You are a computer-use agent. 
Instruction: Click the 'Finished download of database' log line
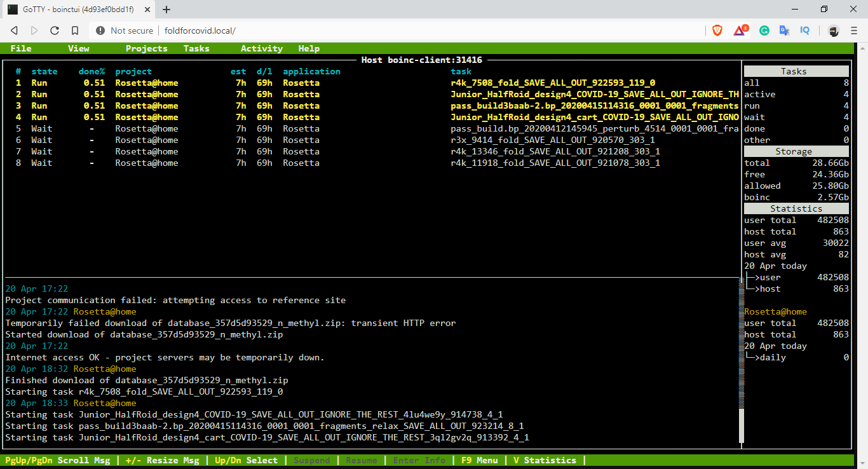(x=147, y=380)
